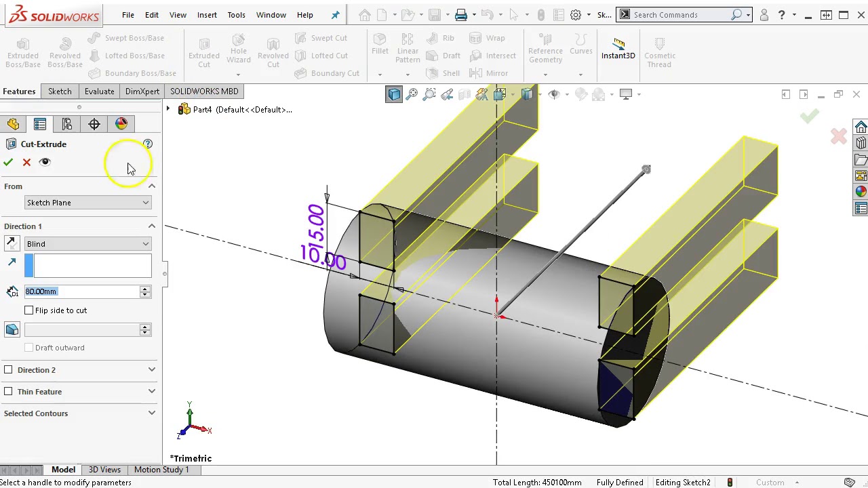Collapse the From section
The height and width of the screenshot is (488, 868).
pyautogui.click(x=152, y=186)
